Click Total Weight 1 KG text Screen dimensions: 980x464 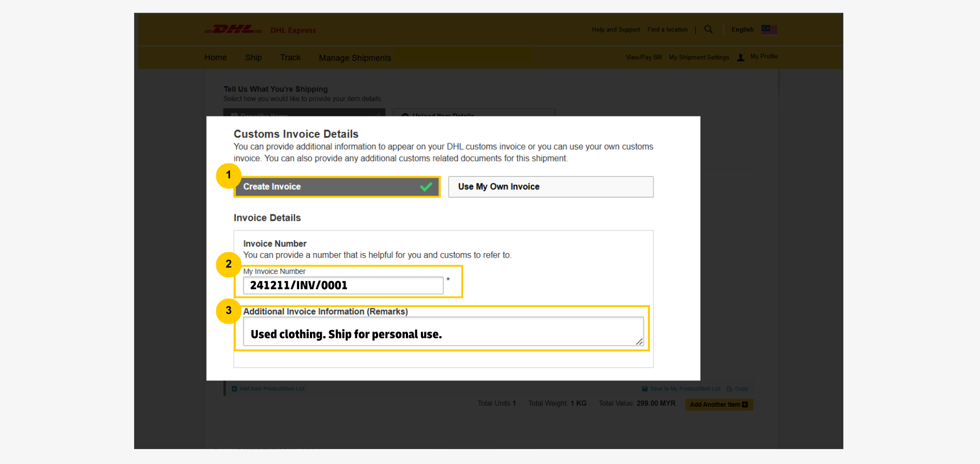pyautogui.click(x=557, y=403)
